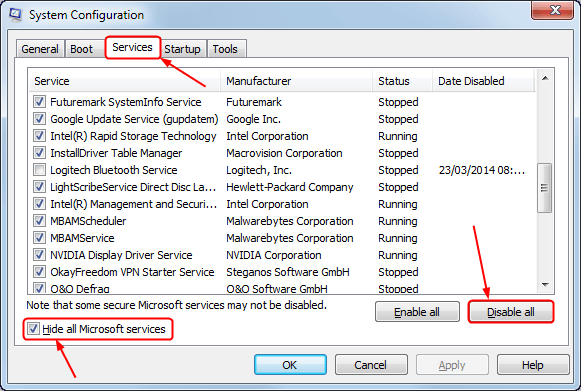Screen dimensions: 581x391
Task: Switch to the General tab
Action: 40,49
